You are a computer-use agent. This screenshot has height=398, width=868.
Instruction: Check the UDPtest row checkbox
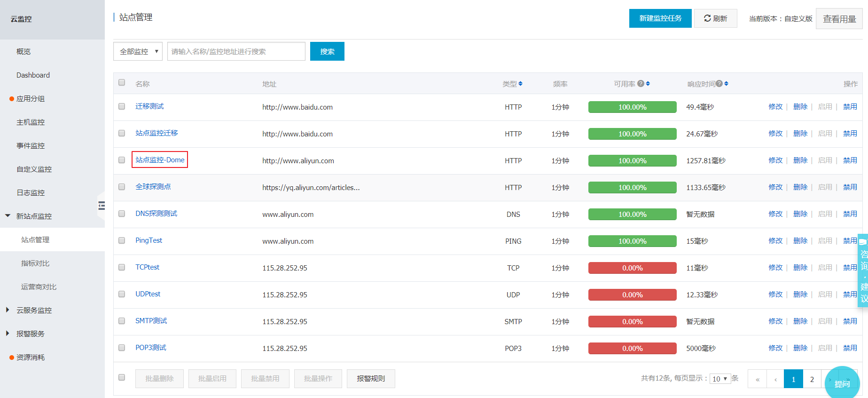(122, 294)
